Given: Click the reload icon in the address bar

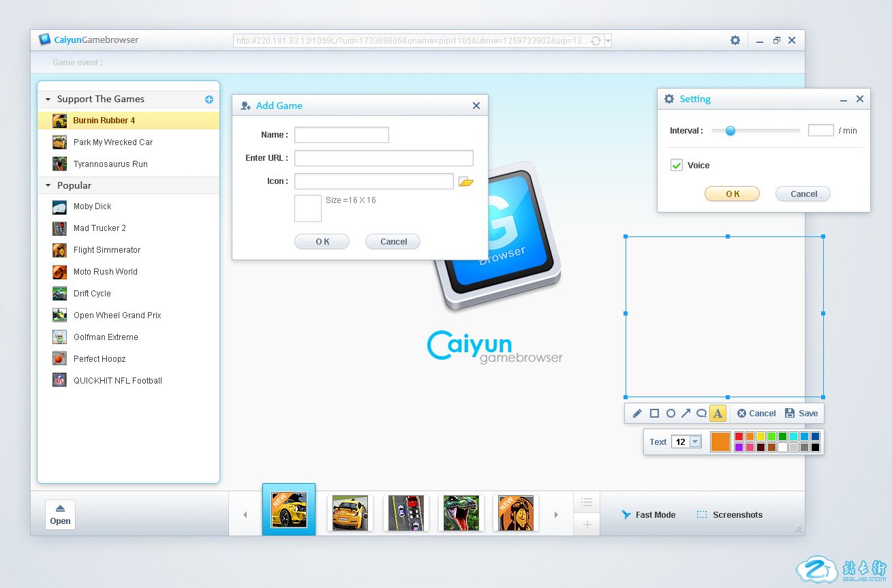Looking at the screenshot, I should click(596, 41).
